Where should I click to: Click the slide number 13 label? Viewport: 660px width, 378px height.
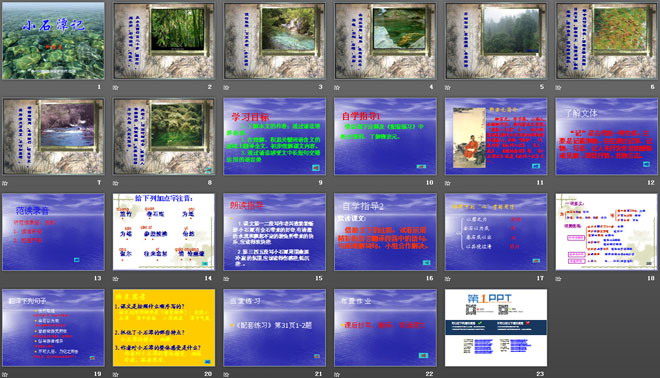pos(97,278)
